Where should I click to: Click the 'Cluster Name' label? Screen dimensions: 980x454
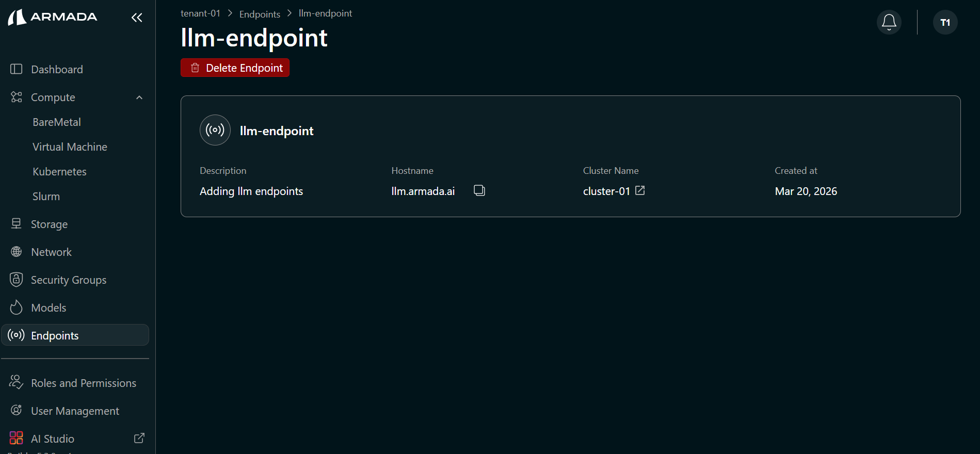click(x=611, y=171)
